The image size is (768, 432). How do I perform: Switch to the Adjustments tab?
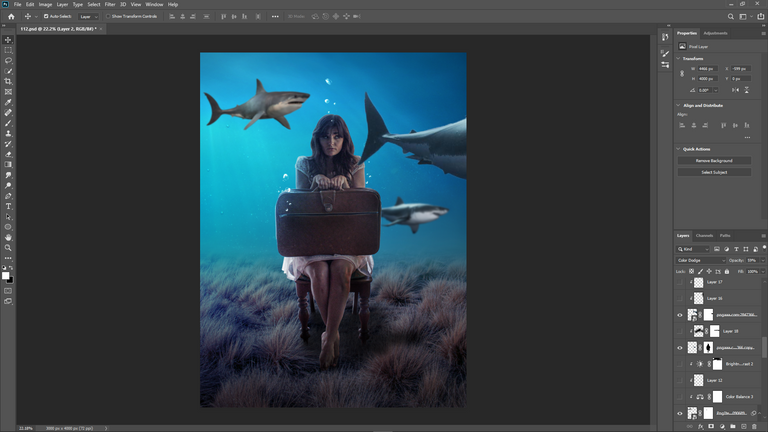[x=715, y=33]
